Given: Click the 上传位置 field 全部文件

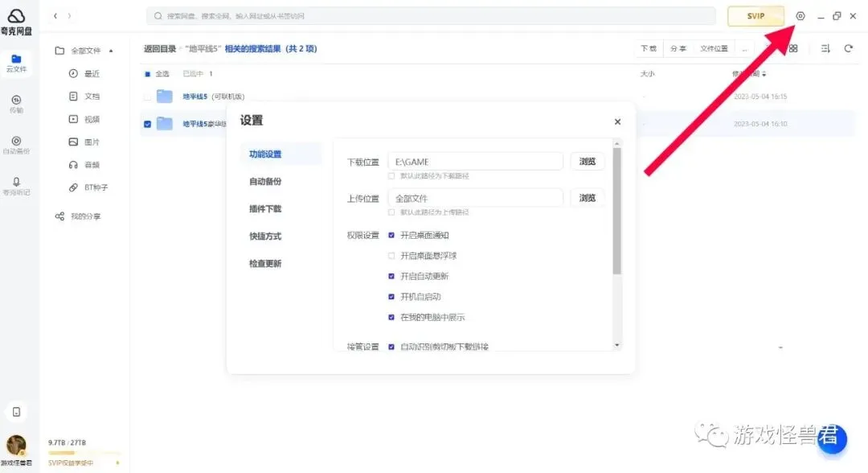Looking at the screenshot, I should (476, 198).
